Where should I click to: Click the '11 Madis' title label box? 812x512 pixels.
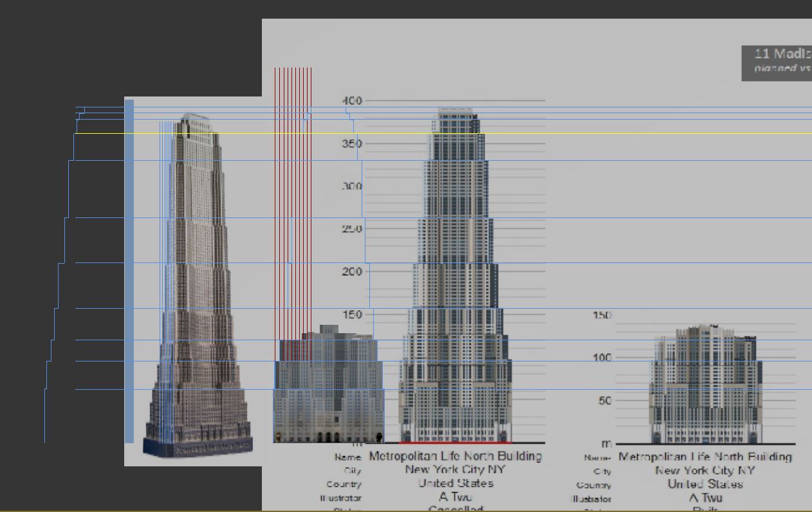click(777, 63)
